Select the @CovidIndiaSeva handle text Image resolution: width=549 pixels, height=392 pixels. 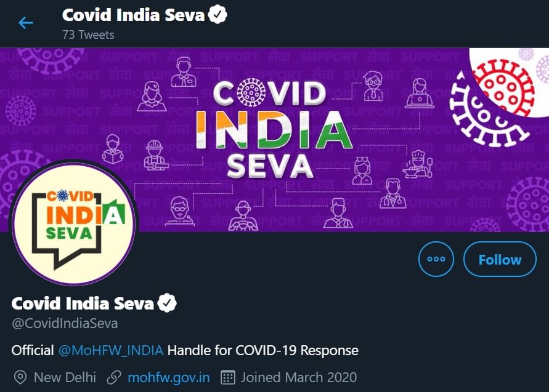click(65, 324)
